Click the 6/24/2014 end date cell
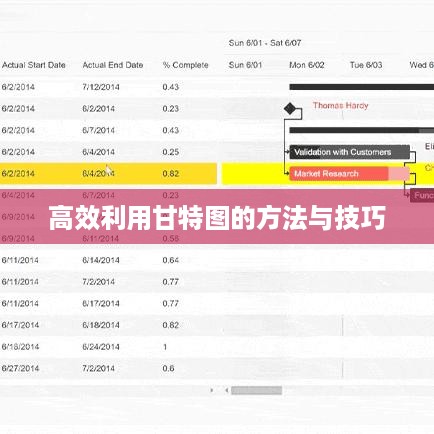Viewport: 434px width, 434px height. pyautogui.click(x=101, y=347)
